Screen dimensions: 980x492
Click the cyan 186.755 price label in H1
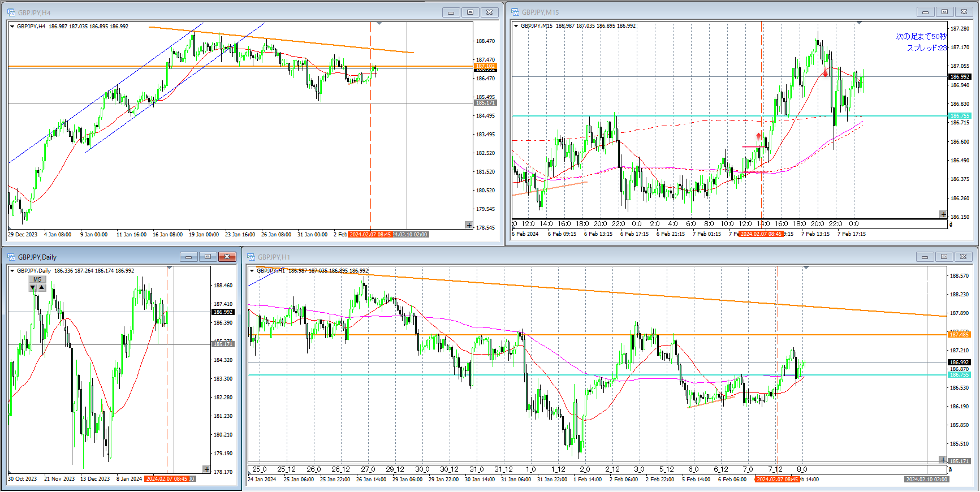[x=959, y=375]
